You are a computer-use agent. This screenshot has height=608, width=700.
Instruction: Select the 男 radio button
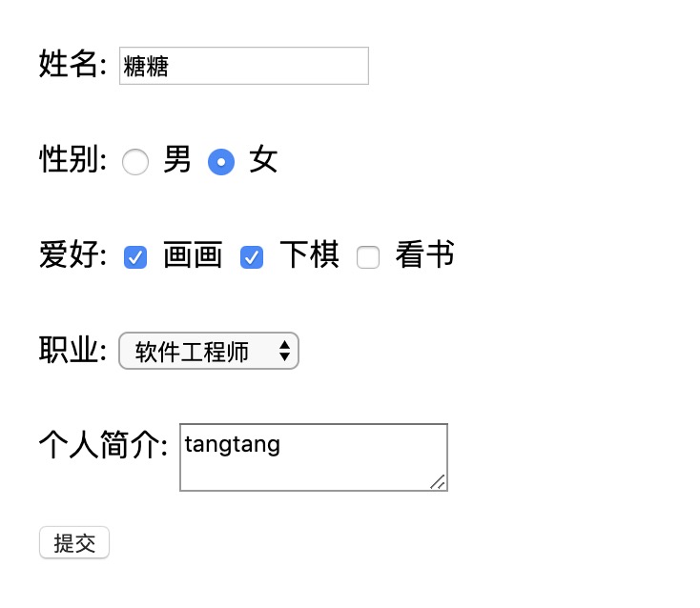tap(135, 162)
